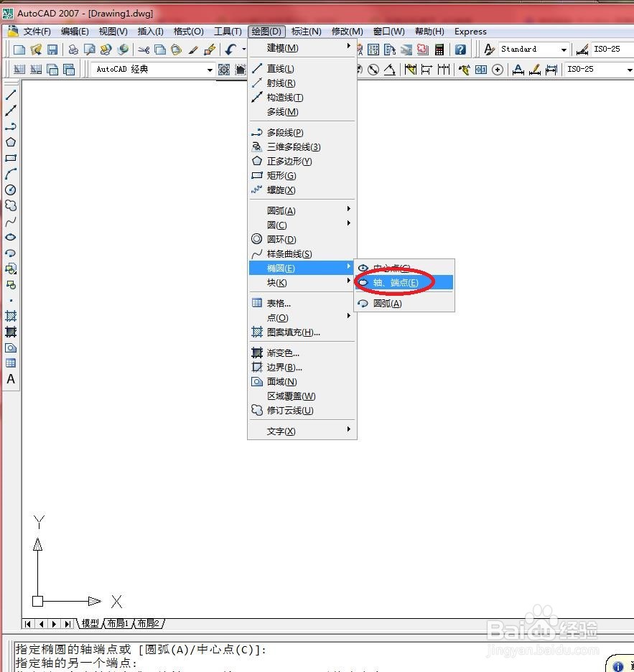Image resolution: width=634 pixels, height=672 pixels.
Task: Open the Express menu
Action: point(470,32)
